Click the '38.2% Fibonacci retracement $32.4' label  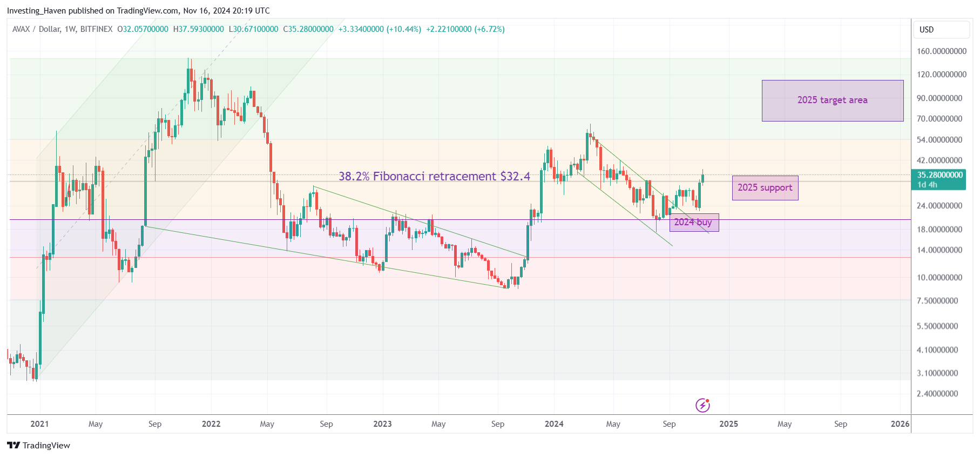(x=434, y=176)
